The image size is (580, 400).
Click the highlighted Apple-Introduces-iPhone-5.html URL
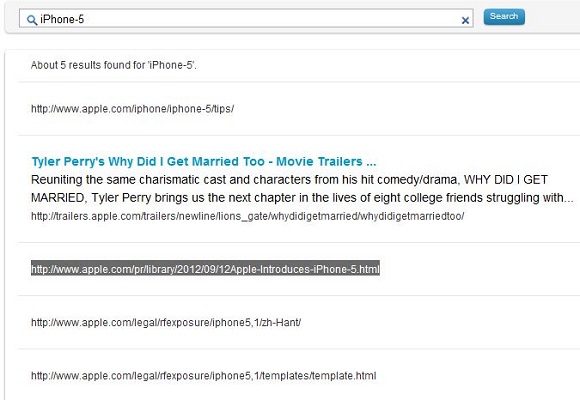(205, 269)
